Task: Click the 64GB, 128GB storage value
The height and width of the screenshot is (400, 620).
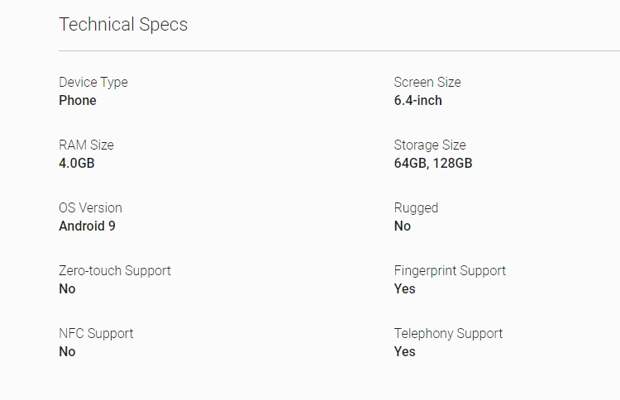Action: (433, 163)
